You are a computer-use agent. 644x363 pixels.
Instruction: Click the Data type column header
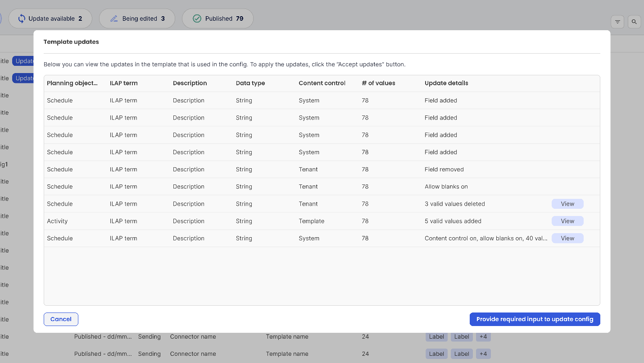coord(250,83)
